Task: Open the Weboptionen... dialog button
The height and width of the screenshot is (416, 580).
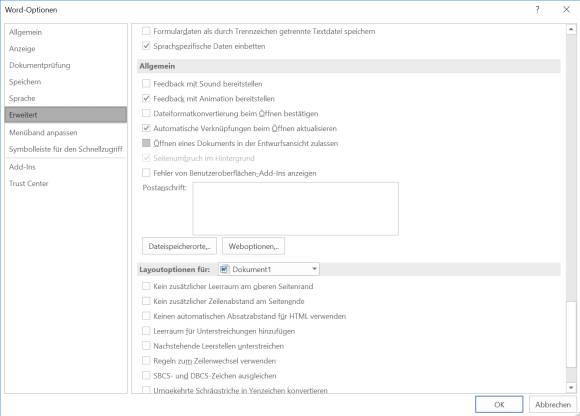Action: click(x=253, y=246)
